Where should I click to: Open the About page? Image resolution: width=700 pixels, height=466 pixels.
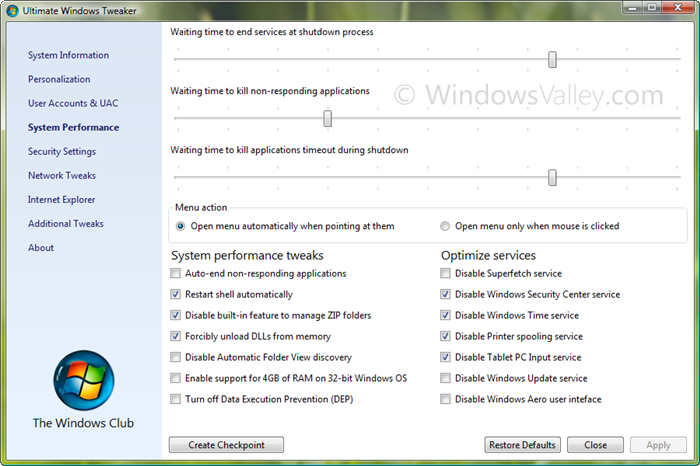[41, 248]
